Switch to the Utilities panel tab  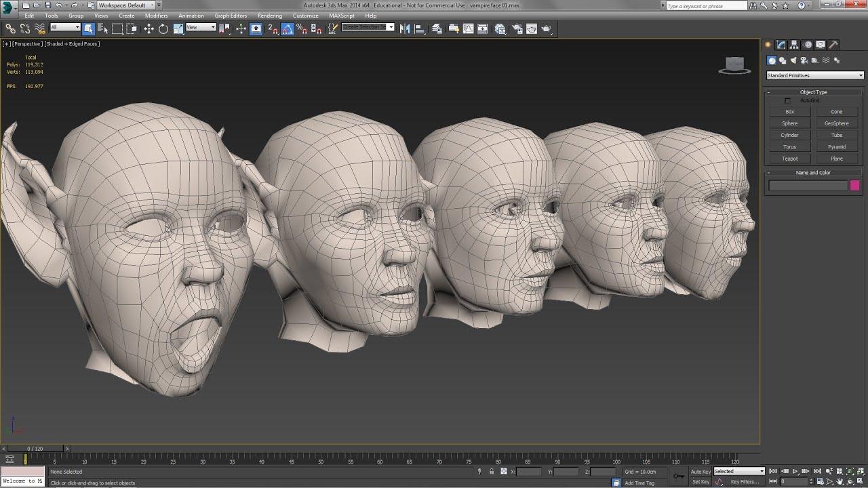point(833,45)
